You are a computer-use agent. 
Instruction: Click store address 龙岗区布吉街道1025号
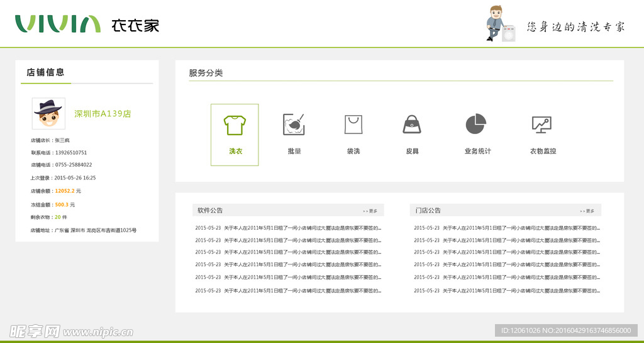111,230
